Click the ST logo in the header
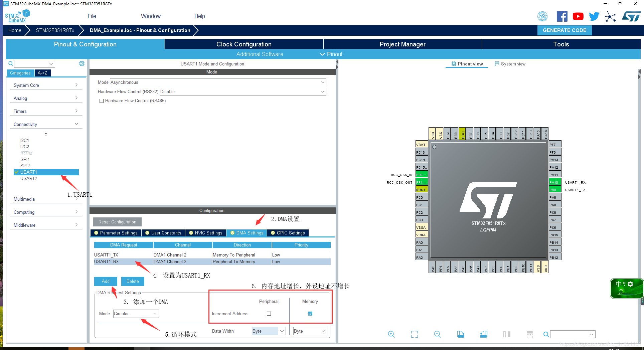 pyautogui.click(x=631, y=16)
